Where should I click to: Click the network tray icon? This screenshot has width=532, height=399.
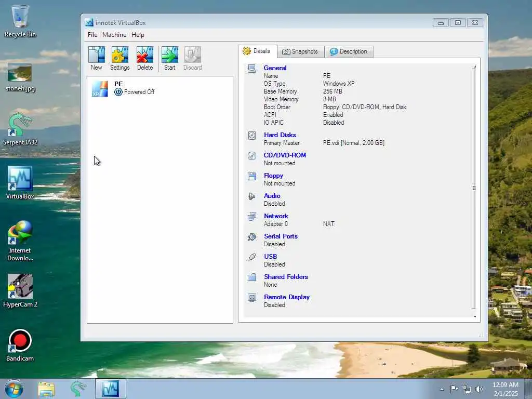467,389
